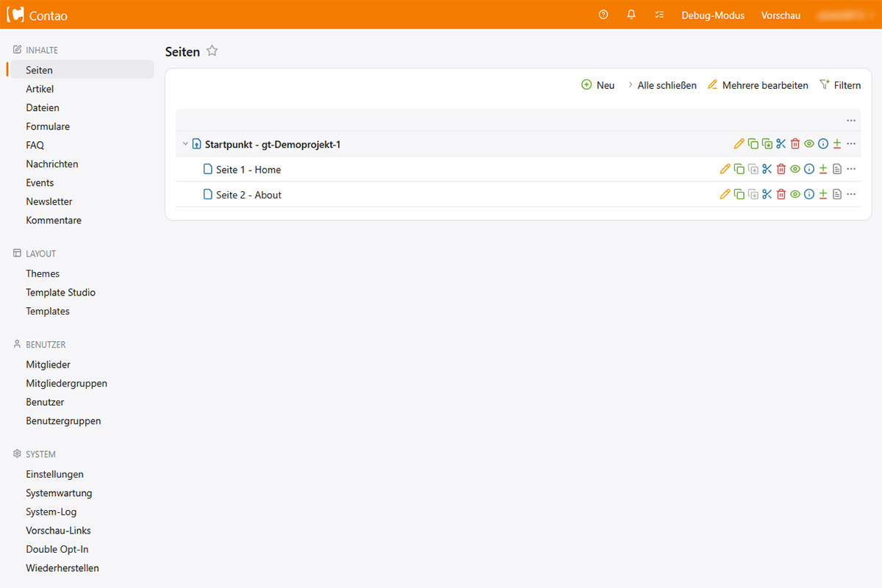Collapse the BENUTZER sidebar section
The height and width of the screenshot is (588, 882).
(x=40, y=344)
